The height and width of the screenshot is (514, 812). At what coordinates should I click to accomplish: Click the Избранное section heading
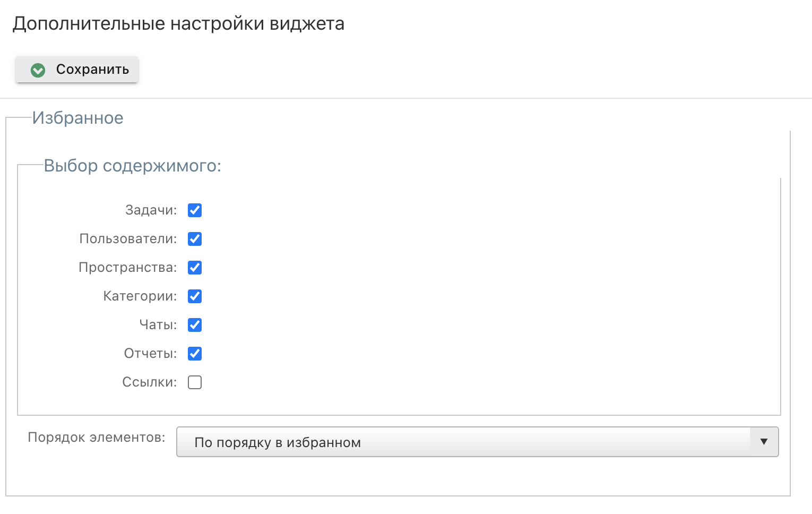coord(78,118)
